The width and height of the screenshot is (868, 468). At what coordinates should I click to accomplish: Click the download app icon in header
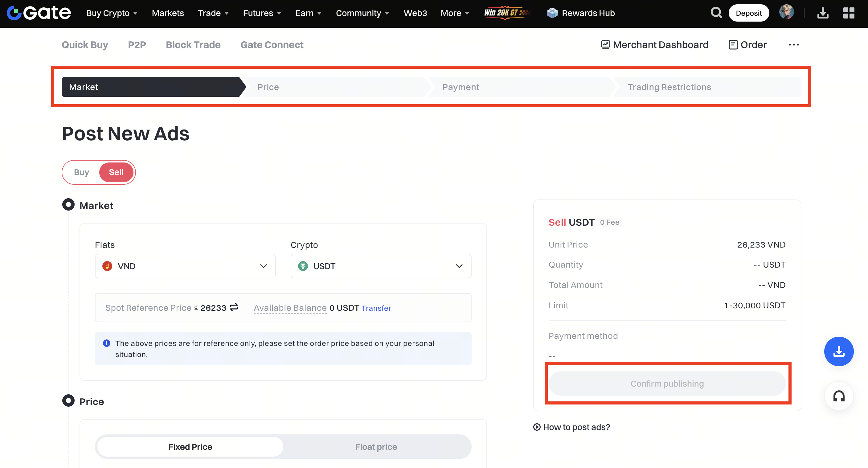pos(822,13)
